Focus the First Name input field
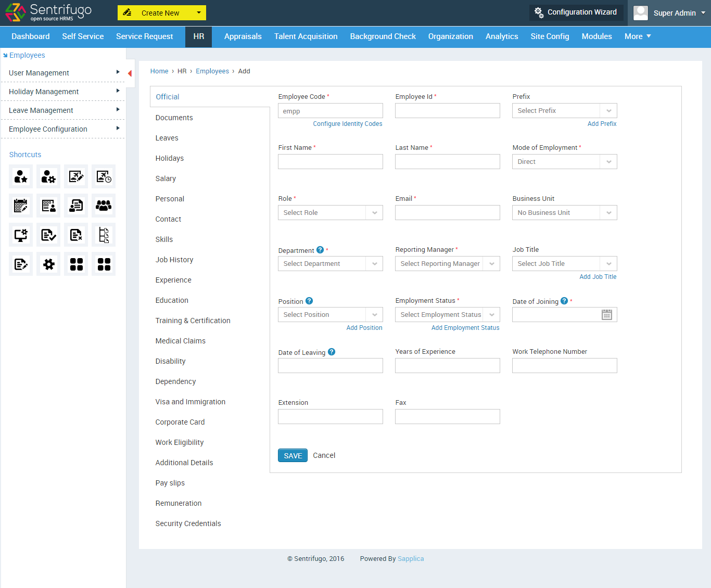711x588 pixels. tap(331, 162)
